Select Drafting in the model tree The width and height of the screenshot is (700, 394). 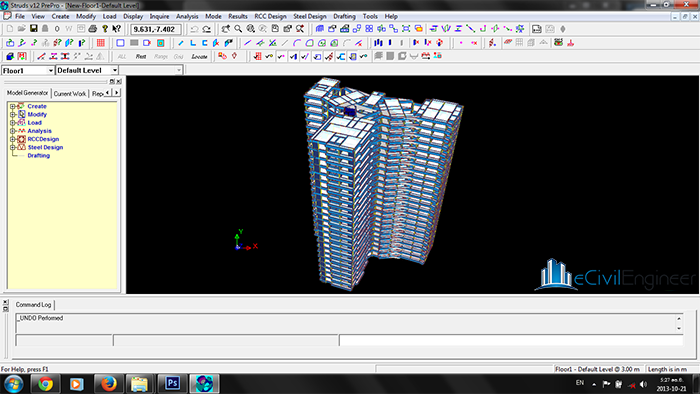38,156
